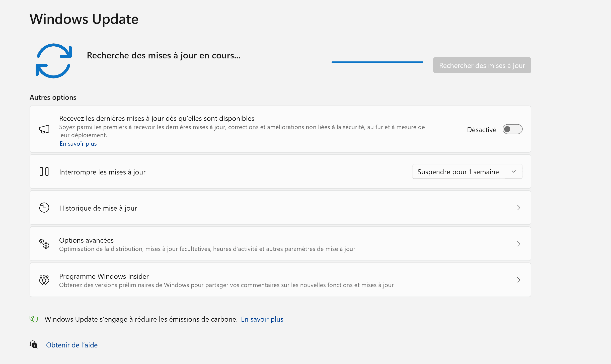Click the Windows Insider hearts icon
611x364 pixels.
pos(44,280)
